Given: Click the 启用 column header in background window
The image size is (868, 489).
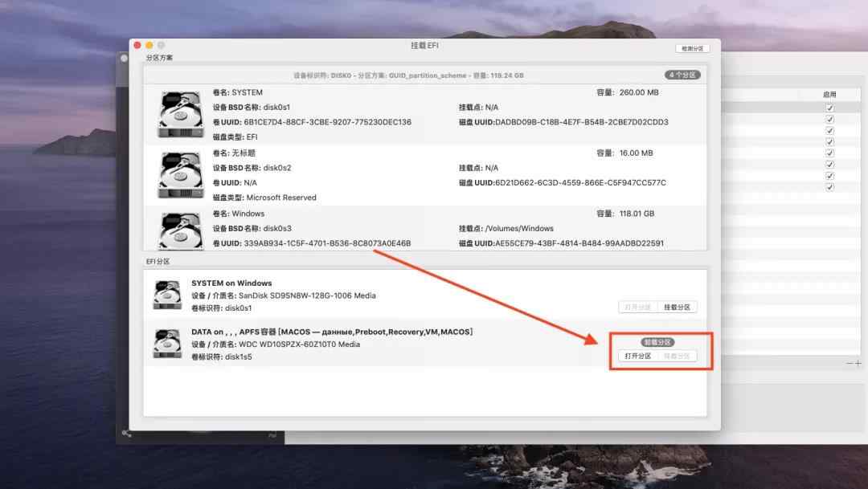Looking at the screenshot, I should 829,95.
